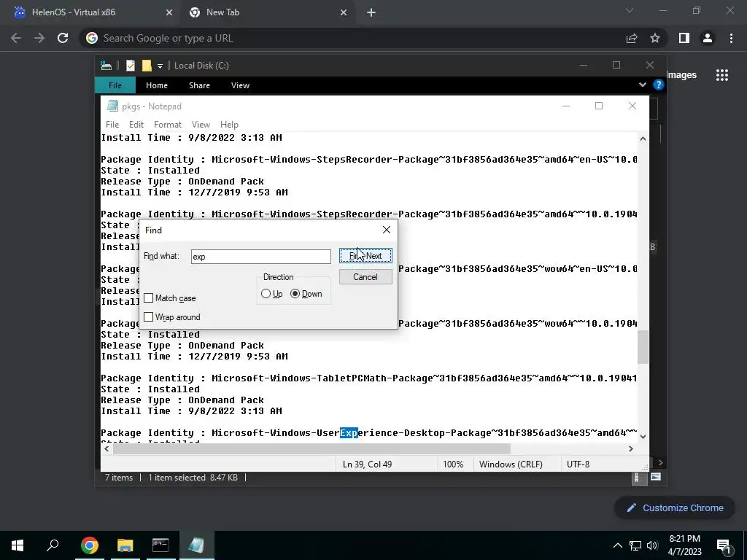The height and width of the screenshot is (560, 747).
Task: Switch Explorer to large icons view
Action: [x=656, y=477]
